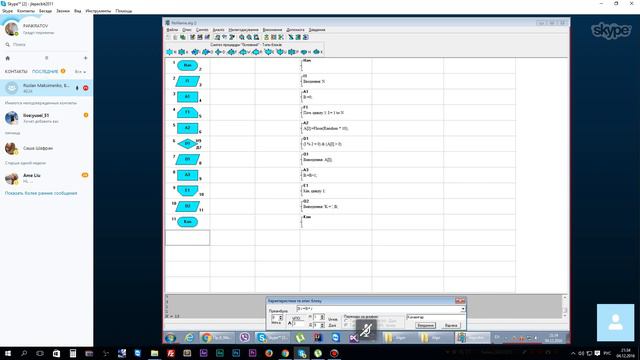The image size is (640, 360).
Task: Open File Explorer from the taskbar
Action: 154,353
